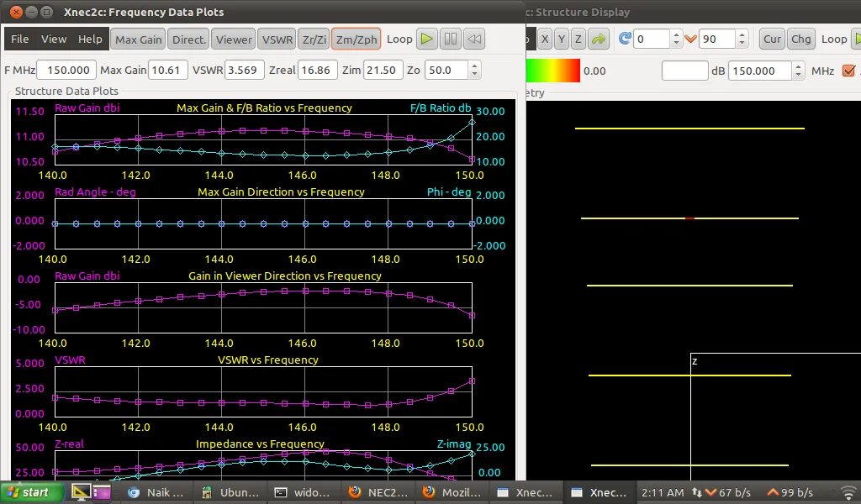View structure along X axis in Structure Display
The height and width of the screenshot is (504, 861).
tap(545, 39)
